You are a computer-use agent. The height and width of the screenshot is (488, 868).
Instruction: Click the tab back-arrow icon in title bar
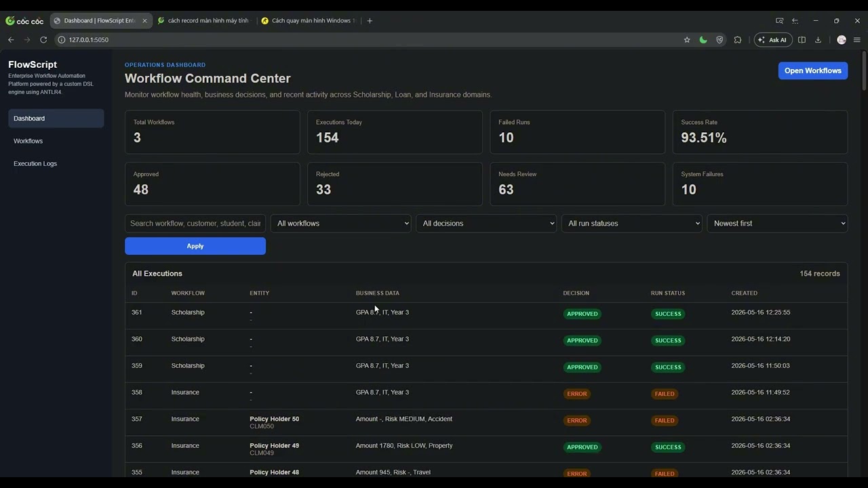coord(795,20)
